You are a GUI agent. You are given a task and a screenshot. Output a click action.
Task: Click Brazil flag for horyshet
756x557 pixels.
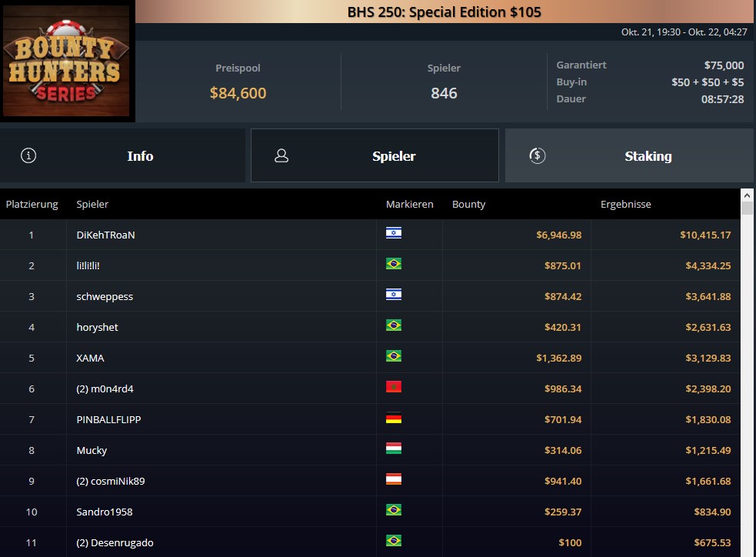point(394,325)
